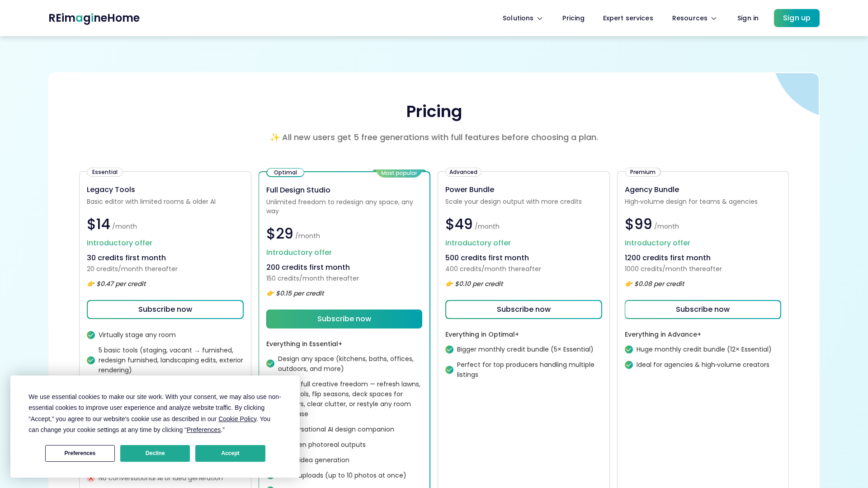The height and width of the screenshot is (488, 868).
Task: Click checkmark icon next to Bigger monthly credit bundle
Action: coord(449,349)
